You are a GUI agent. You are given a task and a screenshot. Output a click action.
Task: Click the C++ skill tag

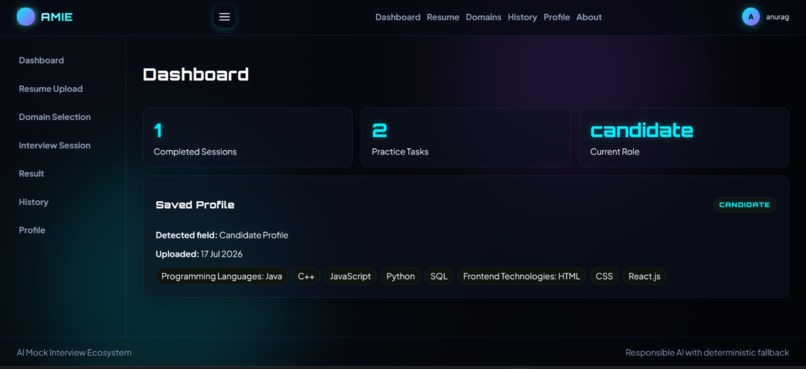coord(306,276)
